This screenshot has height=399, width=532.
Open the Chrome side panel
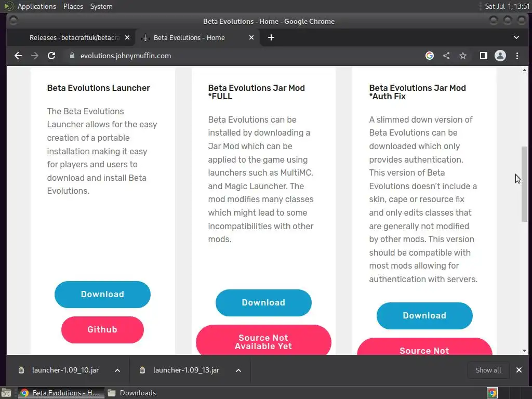pyautogui.click(x=484, y=56)
